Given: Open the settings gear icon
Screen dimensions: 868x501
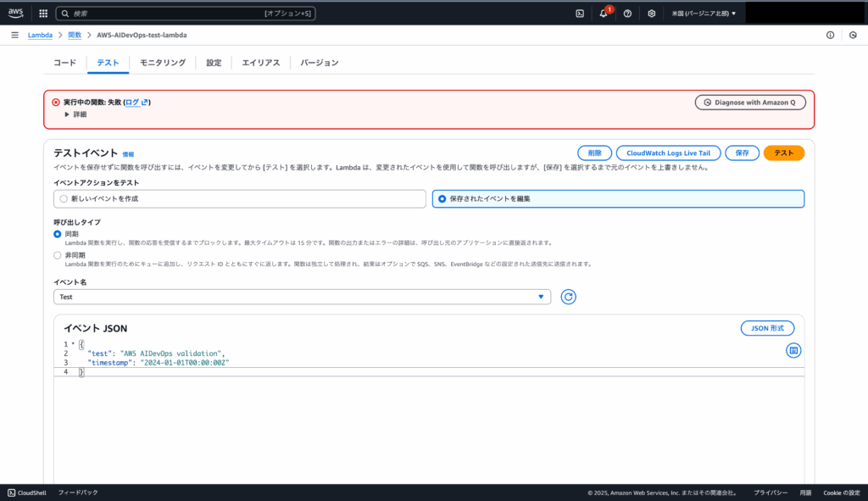Looking at the screenshot, I should pyautogui.click(x=651, y=14).
